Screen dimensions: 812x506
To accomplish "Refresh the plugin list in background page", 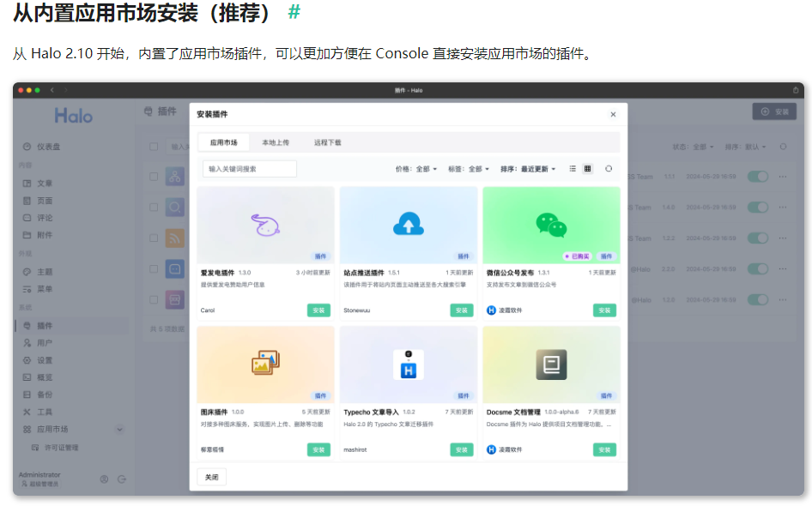I will pyautogui.click(x=783, y=147).
